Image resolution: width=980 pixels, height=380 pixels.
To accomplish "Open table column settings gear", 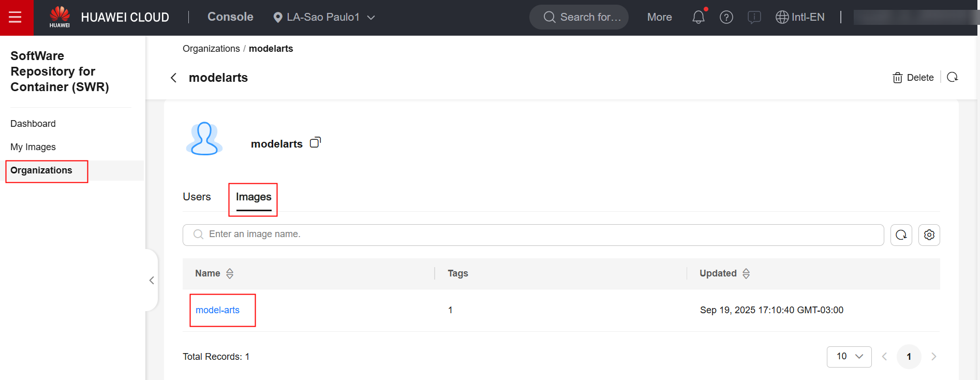I will (x=929, y=235).
